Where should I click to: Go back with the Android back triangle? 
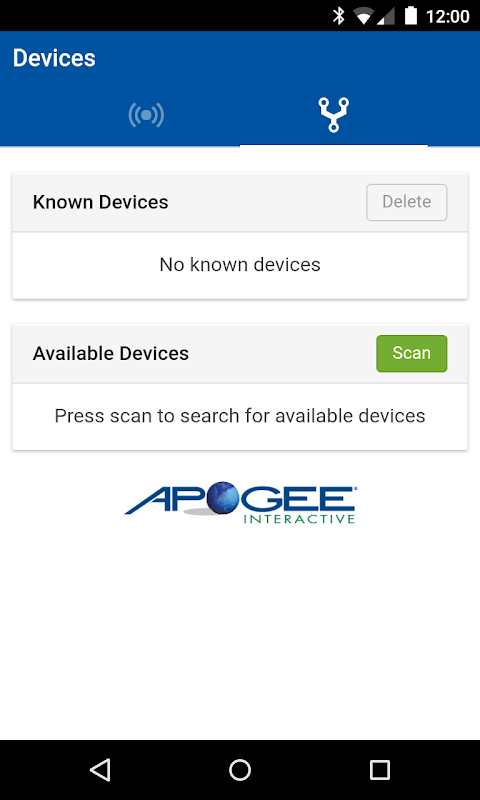pyautogui.click(x=100, y=769)
